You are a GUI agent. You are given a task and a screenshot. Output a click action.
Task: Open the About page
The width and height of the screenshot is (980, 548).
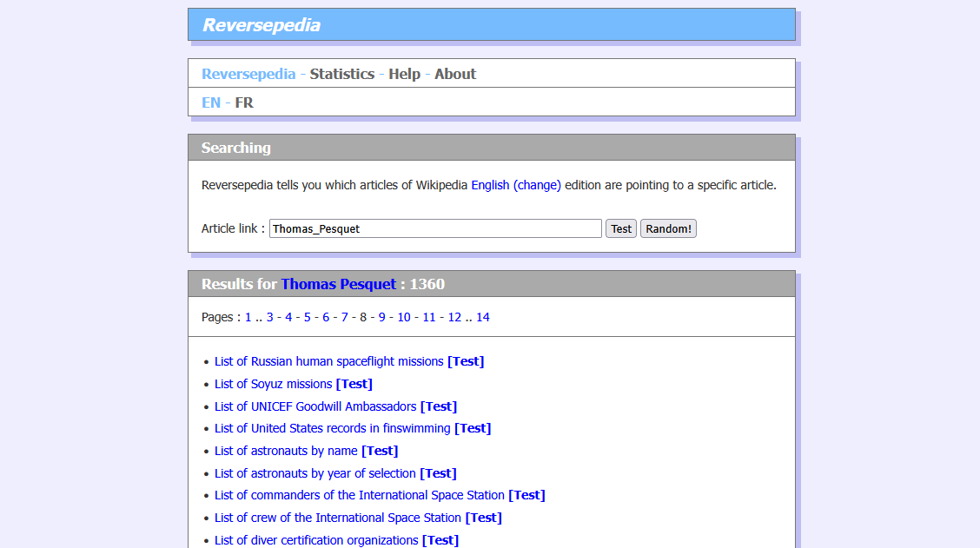pyautogui.click(x=455, y=74)
